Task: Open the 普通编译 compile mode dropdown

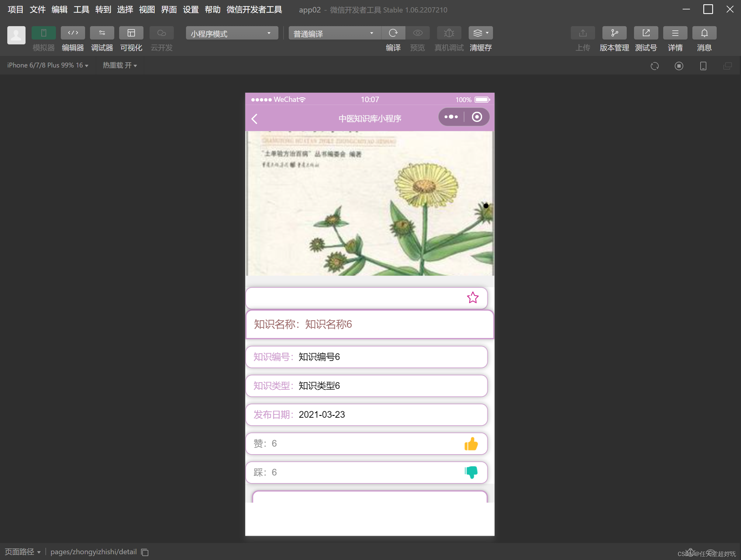Action: pos(334,33)
